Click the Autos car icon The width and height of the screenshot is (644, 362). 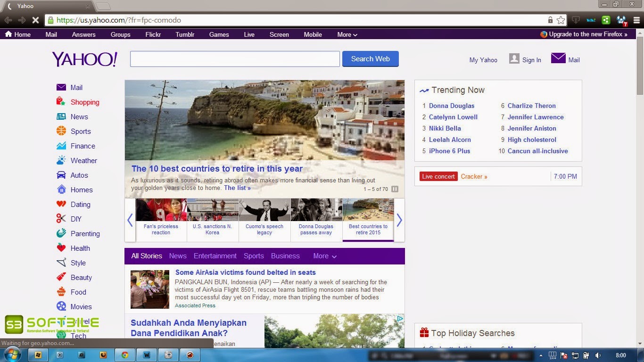(61, 175)
